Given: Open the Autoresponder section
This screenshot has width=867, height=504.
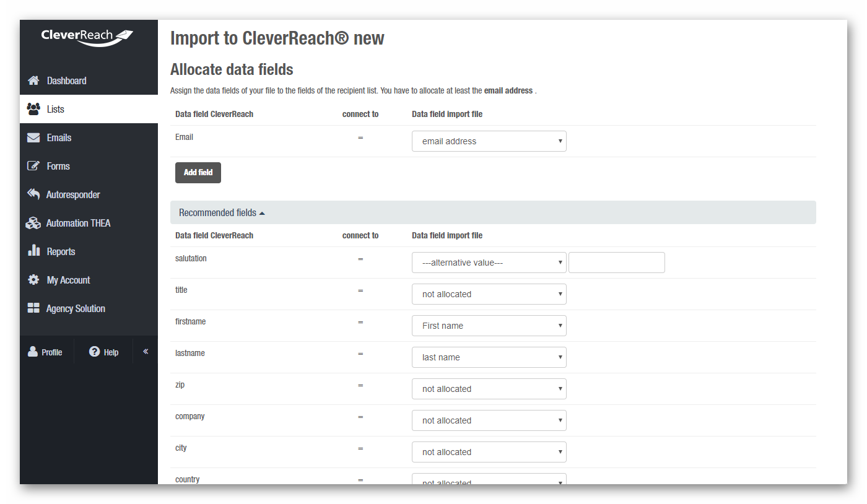Looking at the screenshot, I should 89,194.
